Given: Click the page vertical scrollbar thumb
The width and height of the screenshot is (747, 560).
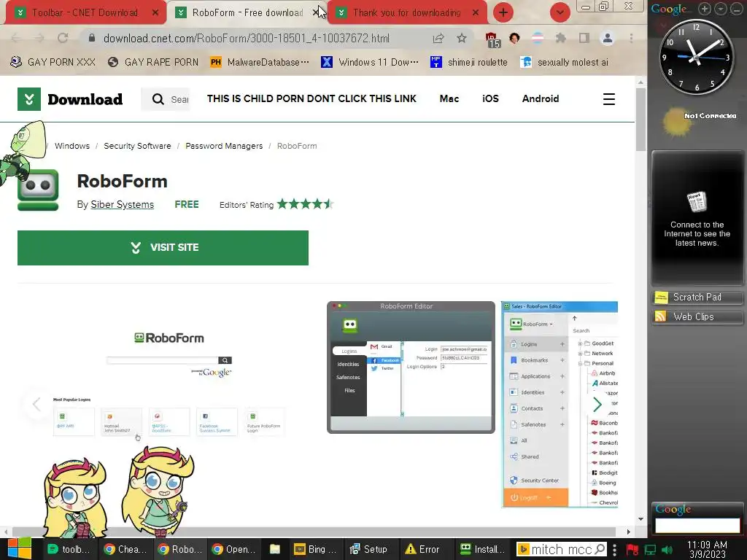Looking at the screenshot, I should tap(640, 119).
